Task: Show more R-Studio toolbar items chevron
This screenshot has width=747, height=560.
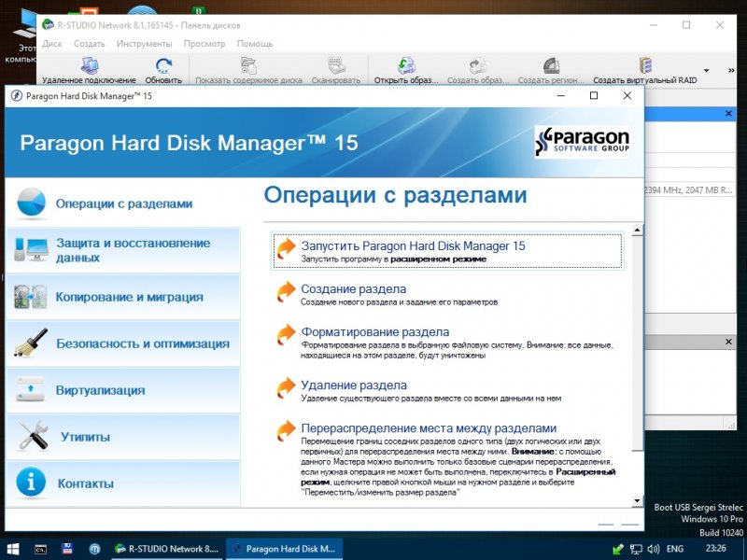Action: (x=731, y=71)
